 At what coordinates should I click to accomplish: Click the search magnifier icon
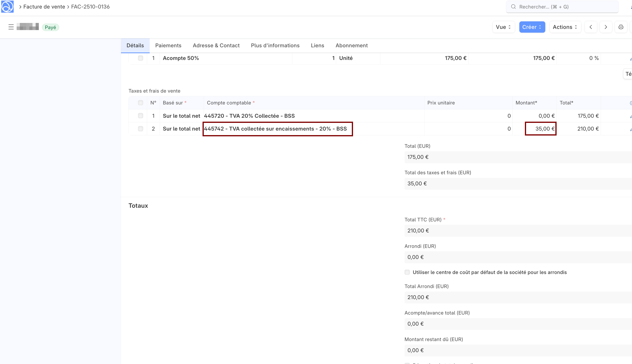tap(513, 7)
